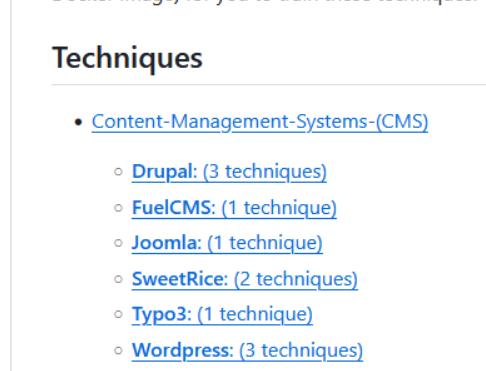Click the Techniques section heading
This screenshot has height=371, width=486.
tap(127, 58)
